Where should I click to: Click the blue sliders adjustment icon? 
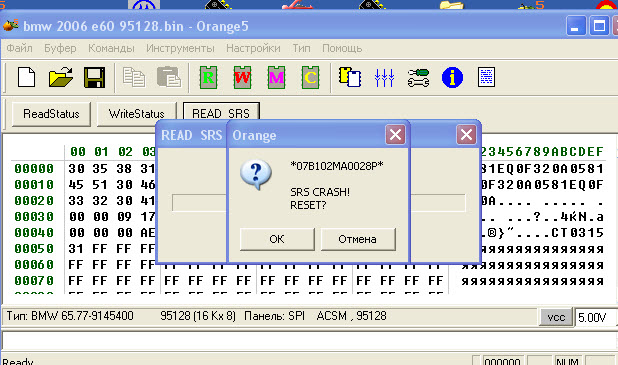(384, 77)
